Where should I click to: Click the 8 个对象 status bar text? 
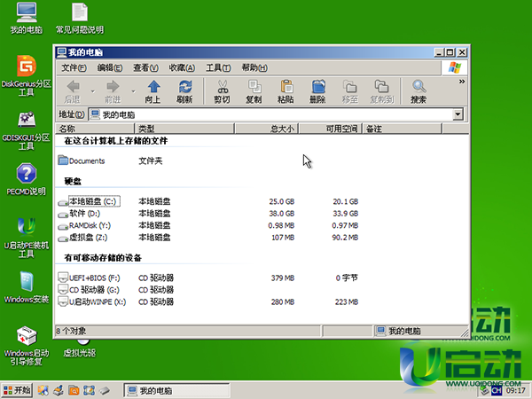click(x=71, y=331)
